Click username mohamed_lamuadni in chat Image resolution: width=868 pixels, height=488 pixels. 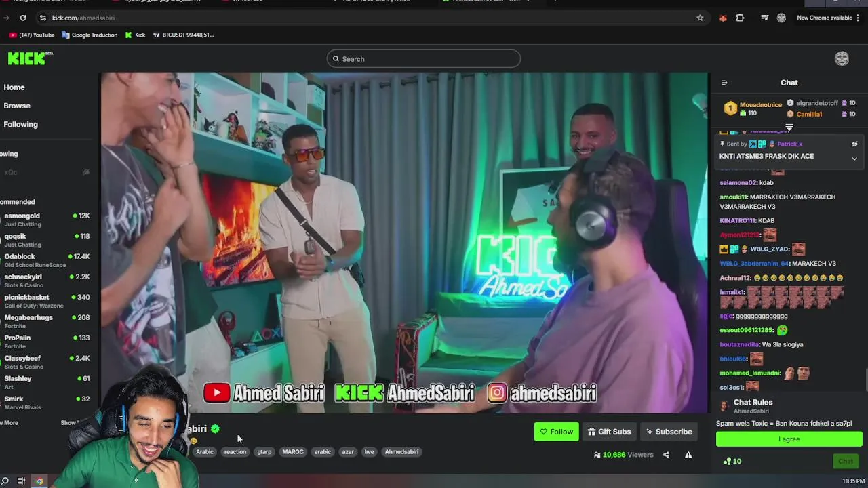749,373
